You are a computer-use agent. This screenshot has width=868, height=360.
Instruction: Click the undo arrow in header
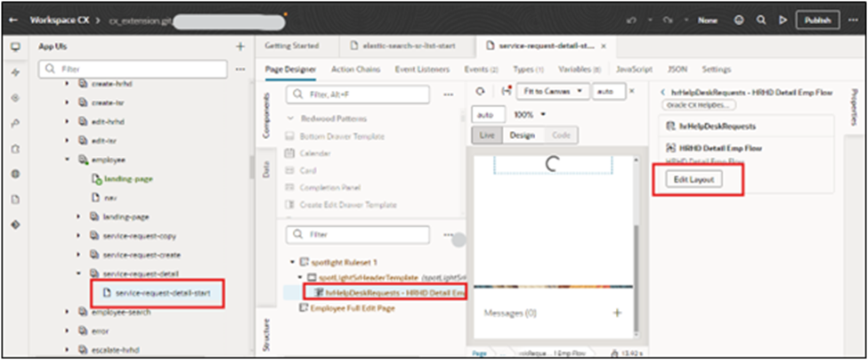pos(631,20)
